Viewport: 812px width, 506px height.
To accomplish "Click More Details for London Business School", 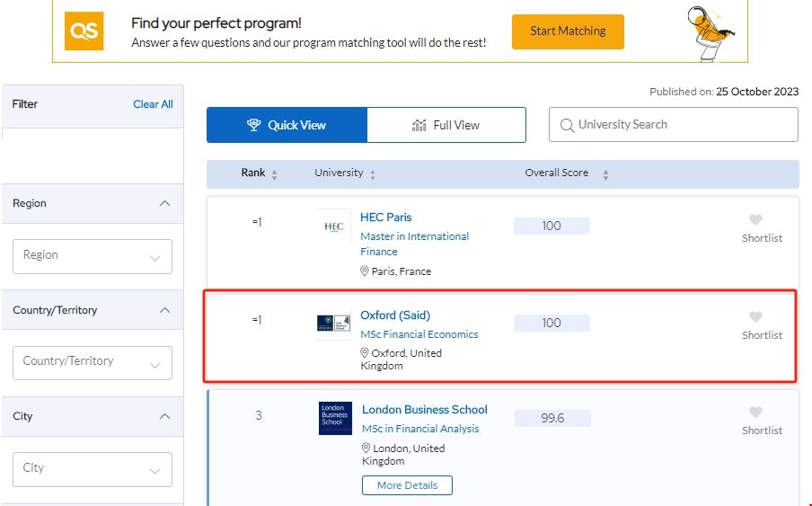I will click(x=407, y=485).
